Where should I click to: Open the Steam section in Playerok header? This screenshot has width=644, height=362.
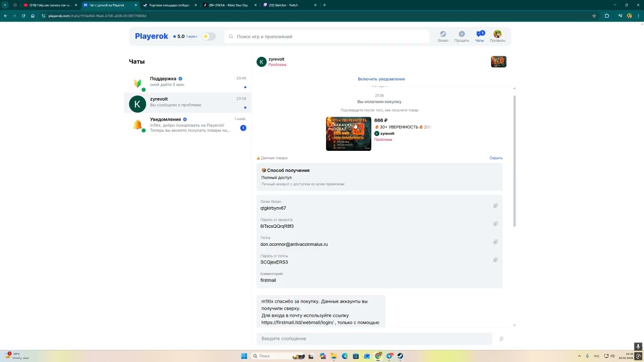(443, 36)
